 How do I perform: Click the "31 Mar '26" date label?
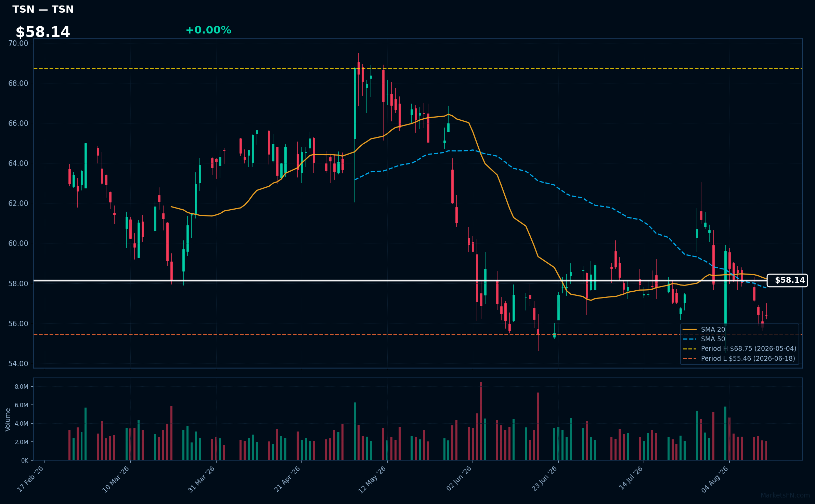tap(202, 479)
